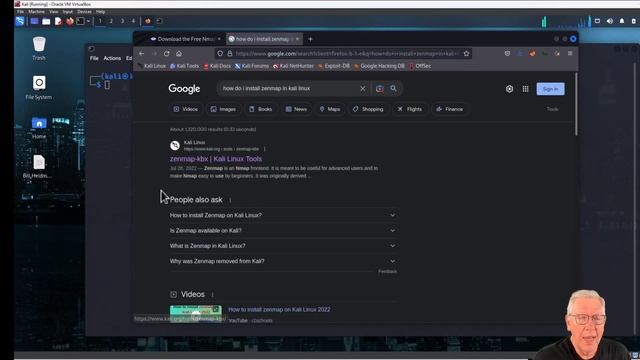Filter results by Shopping

coord(368,109)
